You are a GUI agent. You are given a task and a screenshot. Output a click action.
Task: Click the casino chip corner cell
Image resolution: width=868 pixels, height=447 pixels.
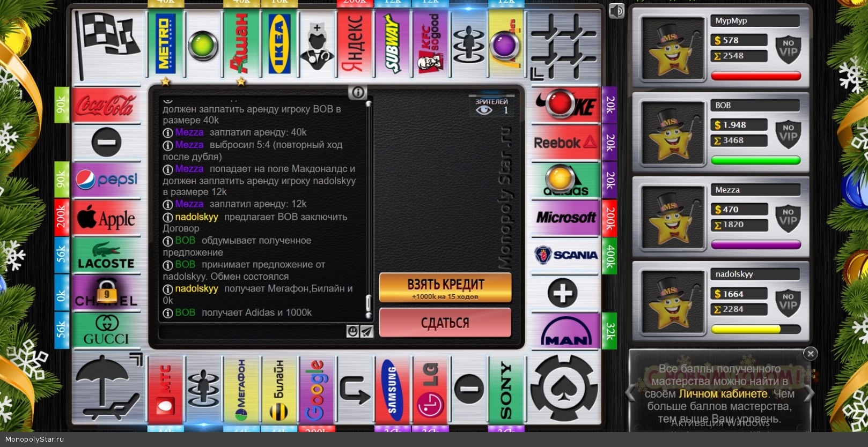(564, 388)
